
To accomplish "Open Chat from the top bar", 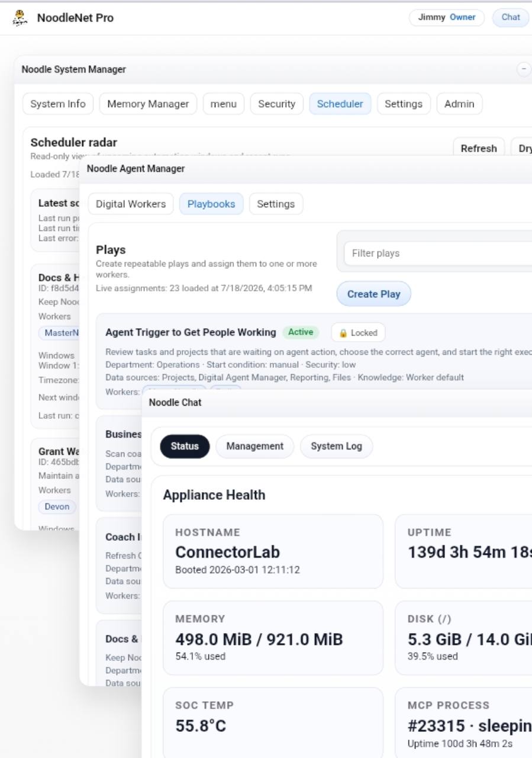I will pyautogui.click(x=511, y=17).
